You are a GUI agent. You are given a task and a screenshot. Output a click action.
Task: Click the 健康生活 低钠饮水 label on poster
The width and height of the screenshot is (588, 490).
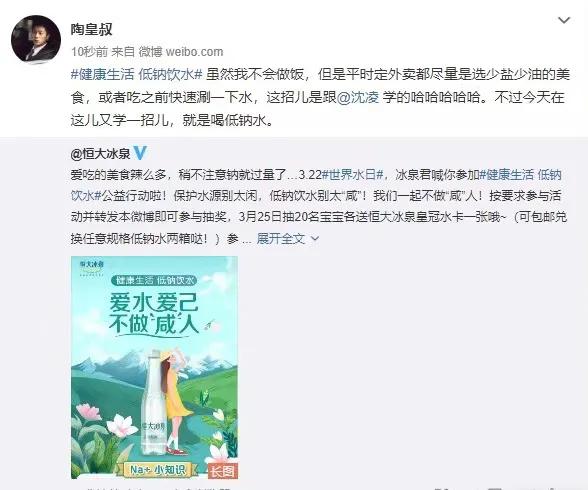(x=154, y=280)
